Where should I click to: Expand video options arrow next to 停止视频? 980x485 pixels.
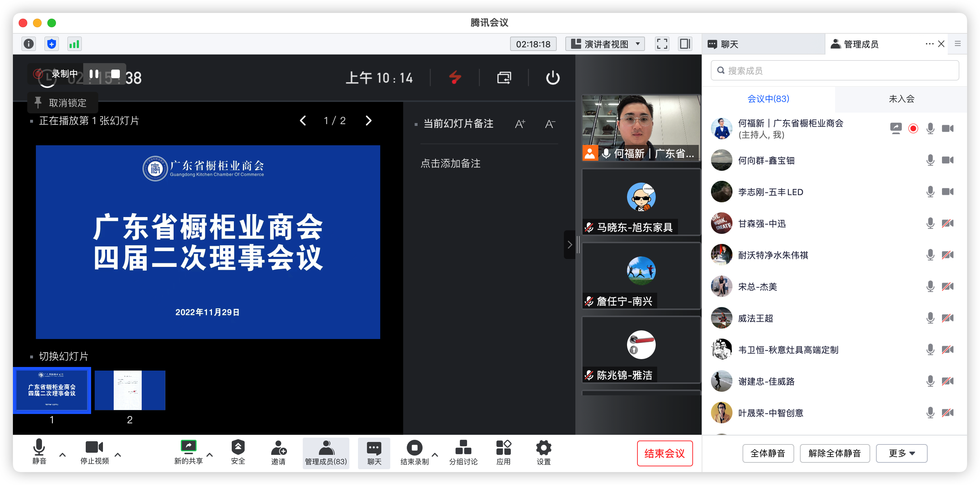coord(118,455)
